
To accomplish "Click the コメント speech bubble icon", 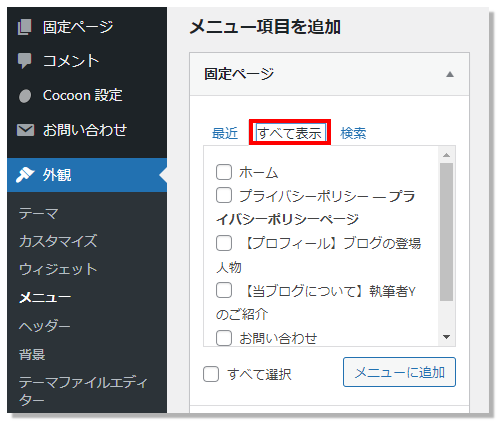I will pos(25,61).
